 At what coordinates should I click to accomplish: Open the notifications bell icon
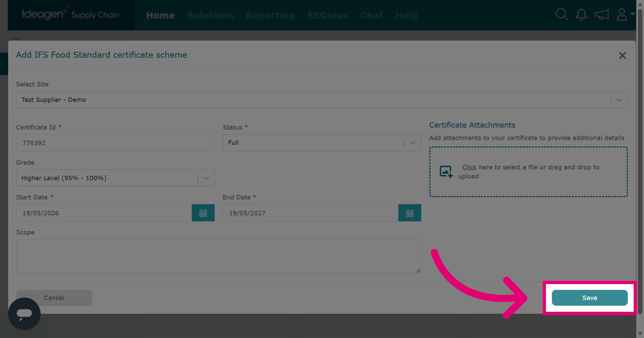point(581,15)
